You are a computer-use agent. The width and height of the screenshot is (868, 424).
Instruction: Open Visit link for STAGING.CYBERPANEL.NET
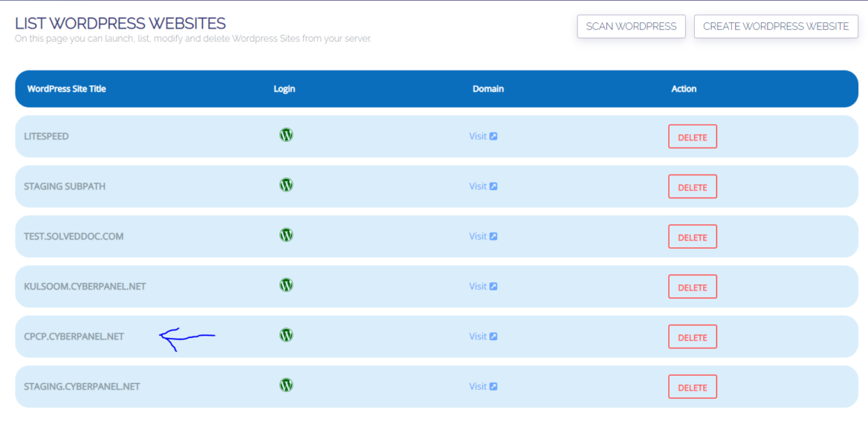(x=482, y=386)
